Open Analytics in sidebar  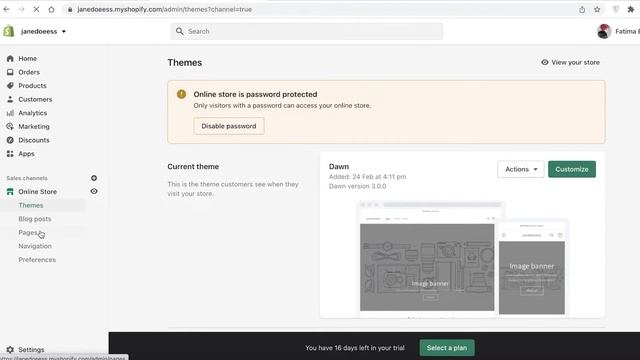(x=33, y=113)
